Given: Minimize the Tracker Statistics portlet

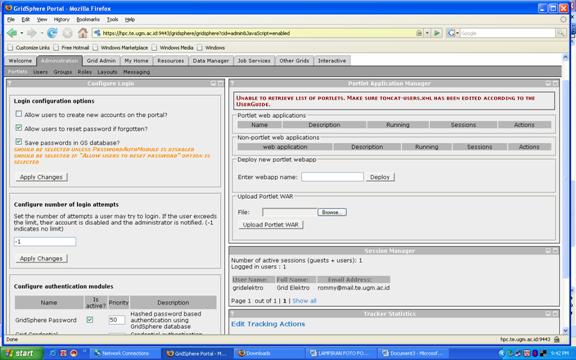Looking at the screenshot, I should [x=548, y=314].
